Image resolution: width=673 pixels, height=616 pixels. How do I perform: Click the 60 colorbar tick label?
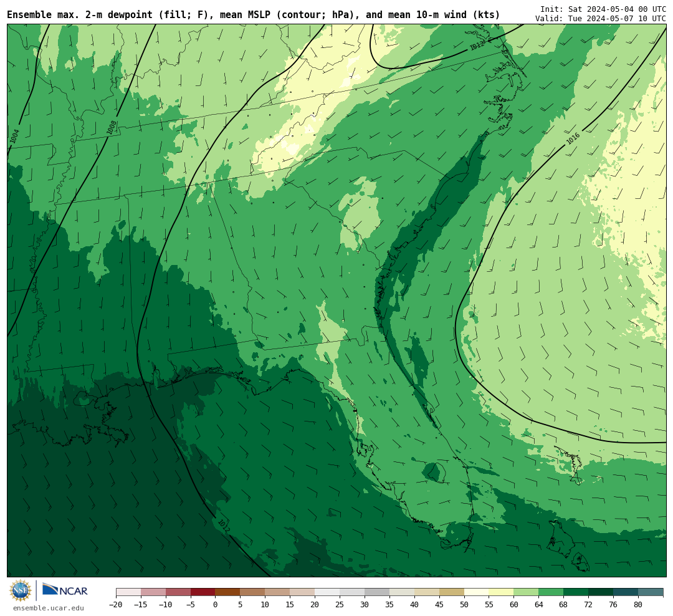(513, 605)
